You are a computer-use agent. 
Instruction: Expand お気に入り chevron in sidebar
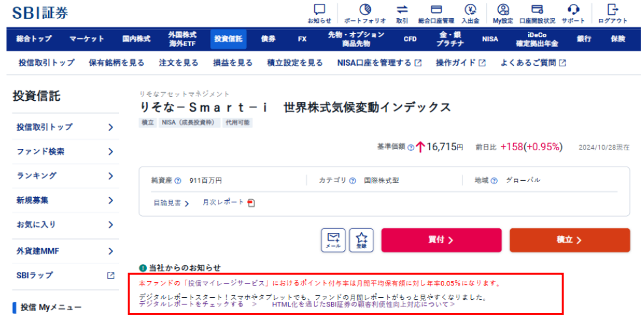tap(111, 224)
